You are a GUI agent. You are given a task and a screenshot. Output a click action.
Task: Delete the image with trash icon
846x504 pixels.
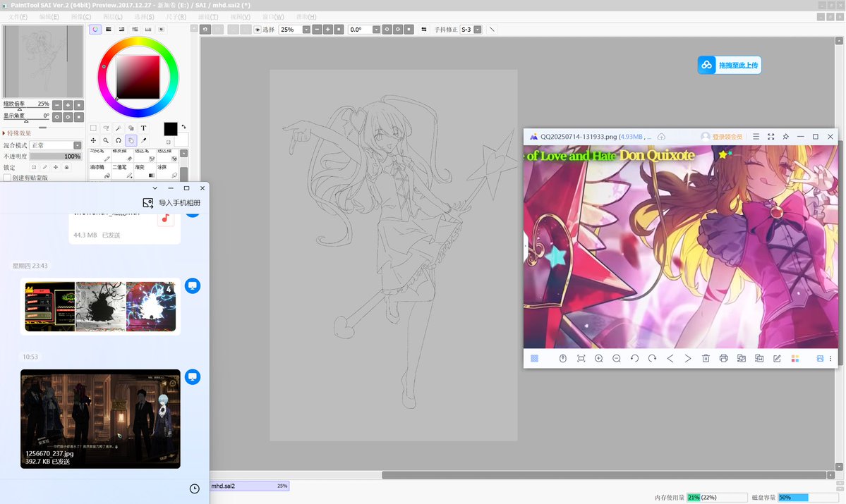tap(706, 359)
